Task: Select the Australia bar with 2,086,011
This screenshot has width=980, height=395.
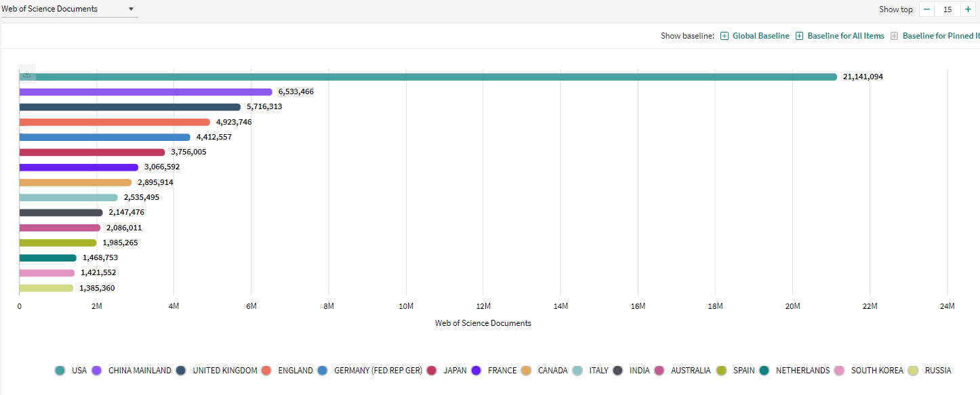Action: 60,228
